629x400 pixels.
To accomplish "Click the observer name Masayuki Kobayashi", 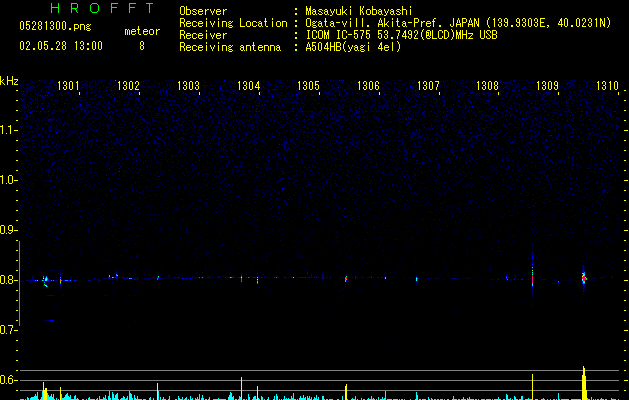I will 359,11.
